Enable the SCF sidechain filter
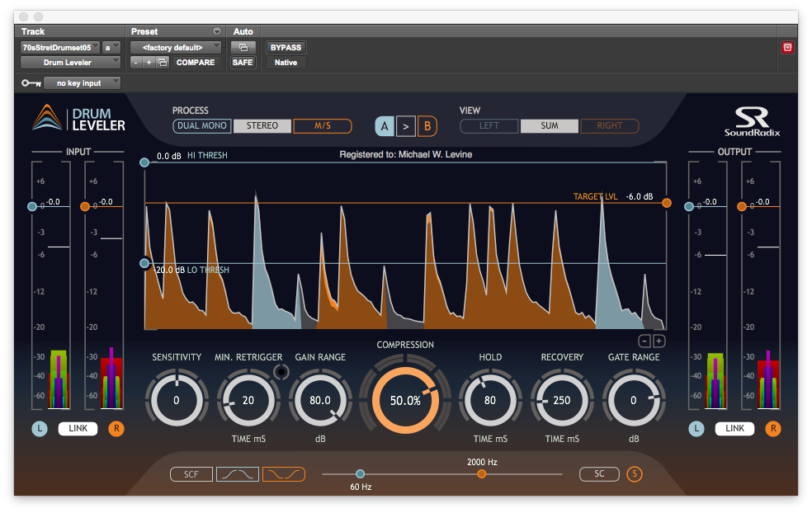 point(191,474)
